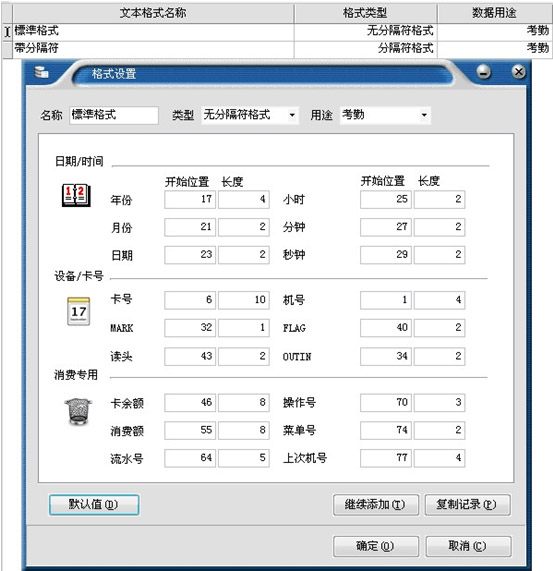This screenshot has height=571, width=553.
Task: Click the 格式类型 column header
Action: pyautogui.click(x=365, y=13)
